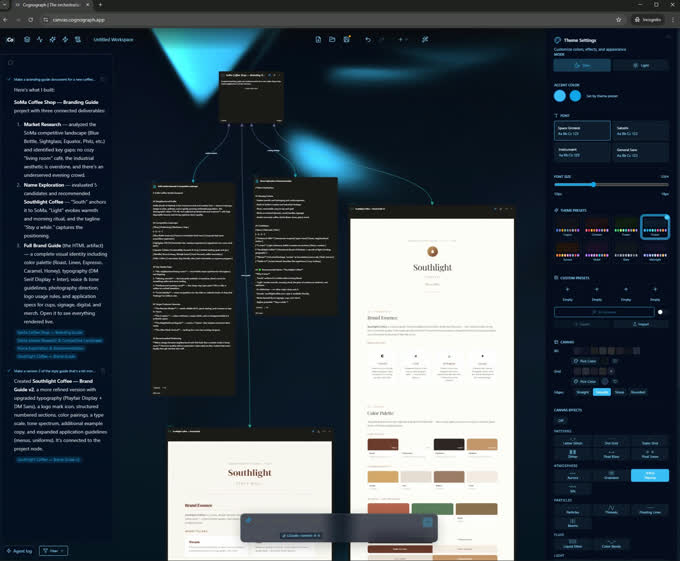Screen dimensions: 680x561
Task: Choose the Space Grotesk font
Action: point(582,130)
